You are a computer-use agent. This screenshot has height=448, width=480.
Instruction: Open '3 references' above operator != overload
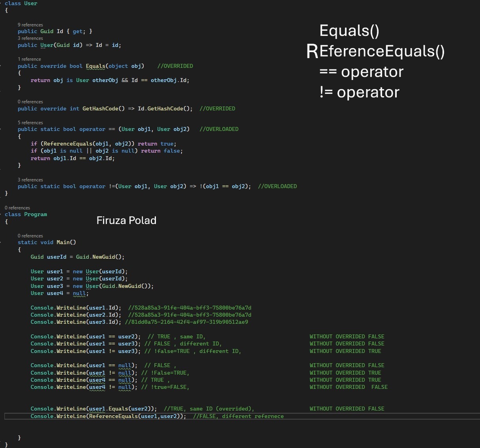tap(30, 179)
